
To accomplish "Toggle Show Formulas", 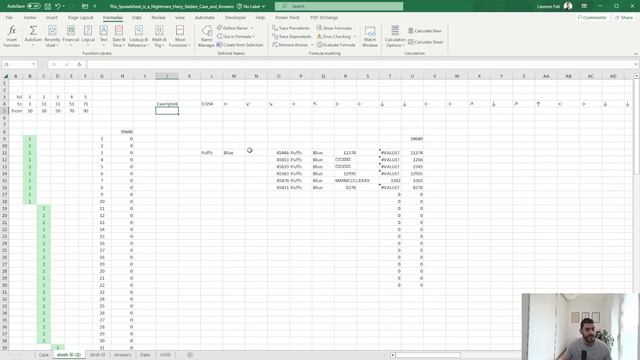I will [334, 28].
